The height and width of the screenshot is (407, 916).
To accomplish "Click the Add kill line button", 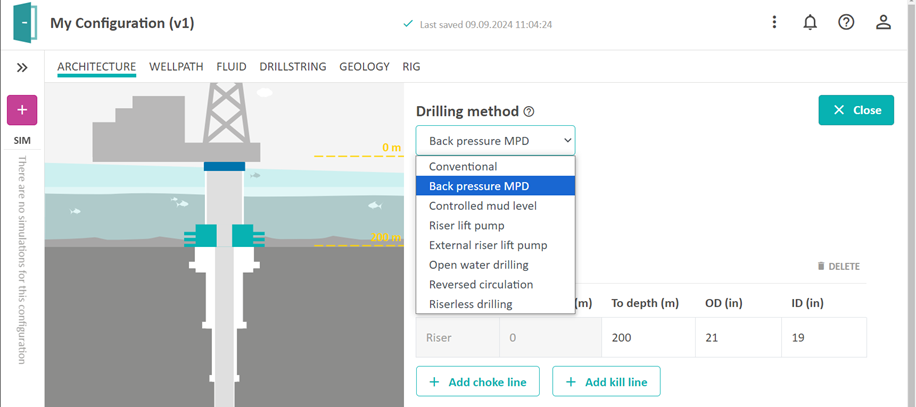I will click(606, 382).
